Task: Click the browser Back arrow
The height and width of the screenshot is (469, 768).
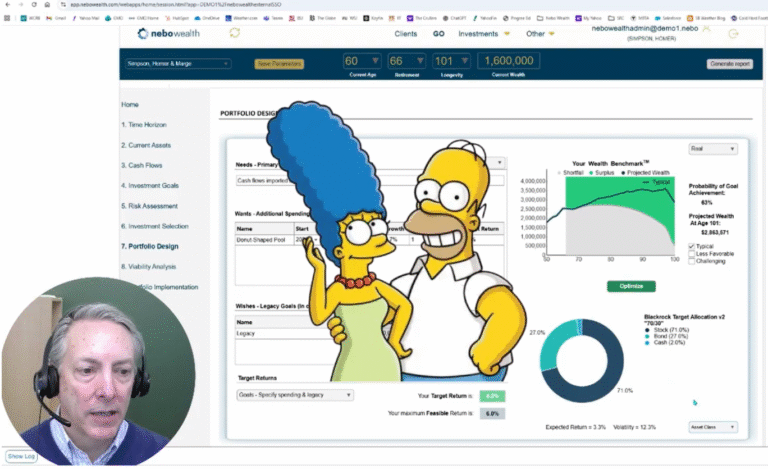Action: (7, 4)
